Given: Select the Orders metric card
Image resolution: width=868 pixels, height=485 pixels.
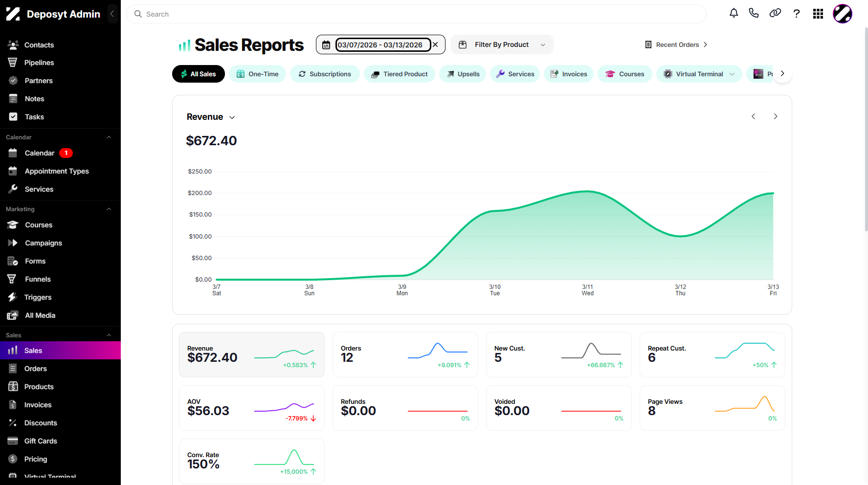Looking at the screenshot, I should click(405, 354).
